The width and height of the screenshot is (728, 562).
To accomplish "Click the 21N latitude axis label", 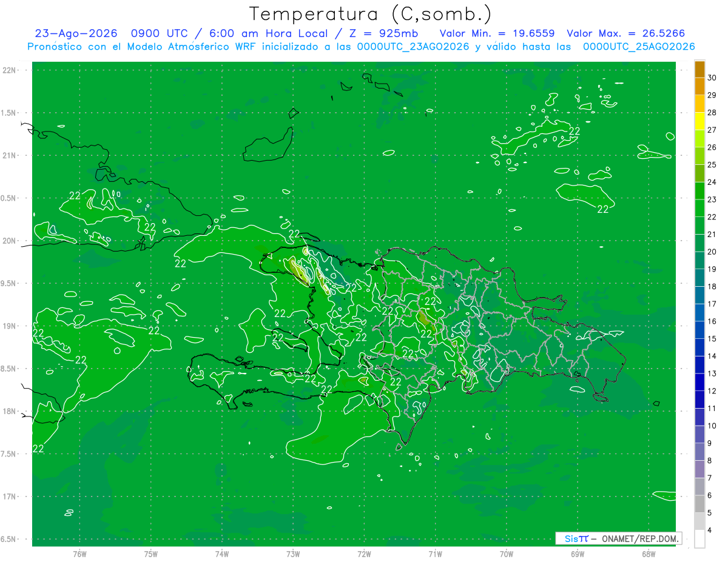I will (x=10, y=156).
